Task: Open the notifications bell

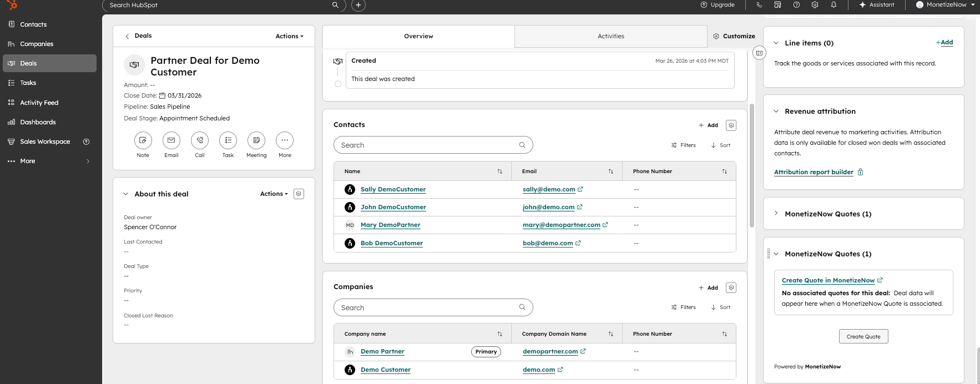Action: [x=833, y=5]
